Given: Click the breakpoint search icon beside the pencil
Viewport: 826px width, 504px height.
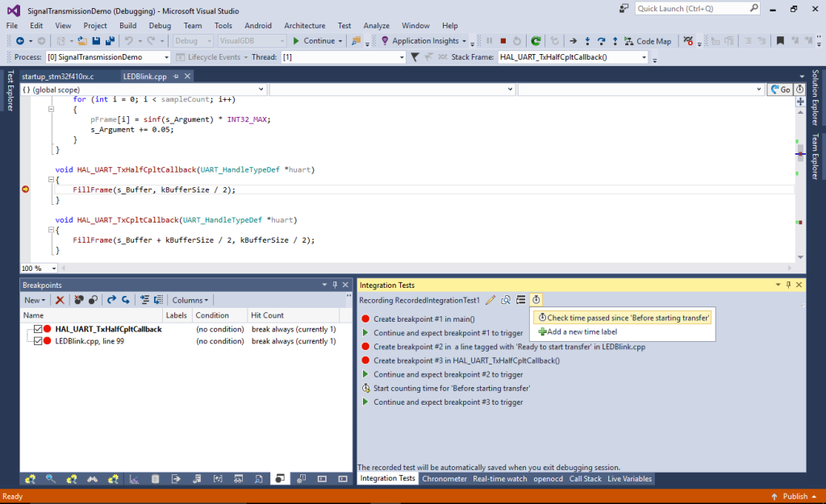Looking at the screenshot, I should point(506,299).
